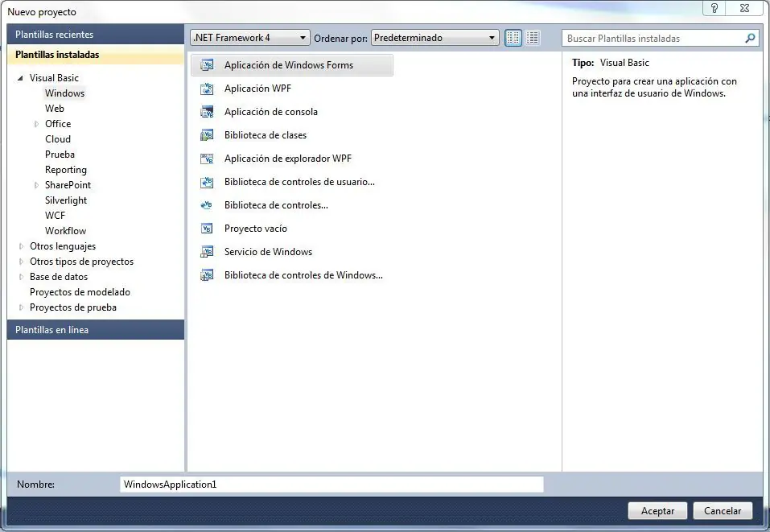Open the Plantillas en línea section
This screenshot has height=532, width=770.
[x=96, y=330]
